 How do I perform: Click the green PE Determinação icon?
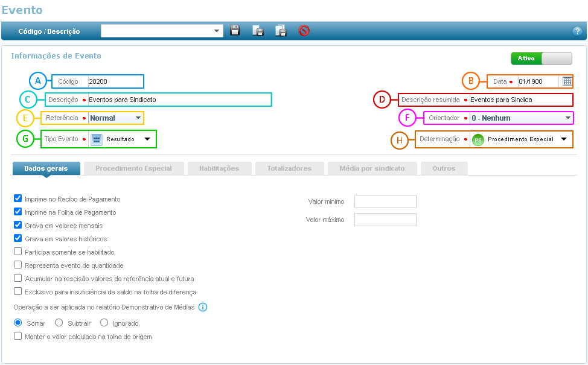(478, 139)
